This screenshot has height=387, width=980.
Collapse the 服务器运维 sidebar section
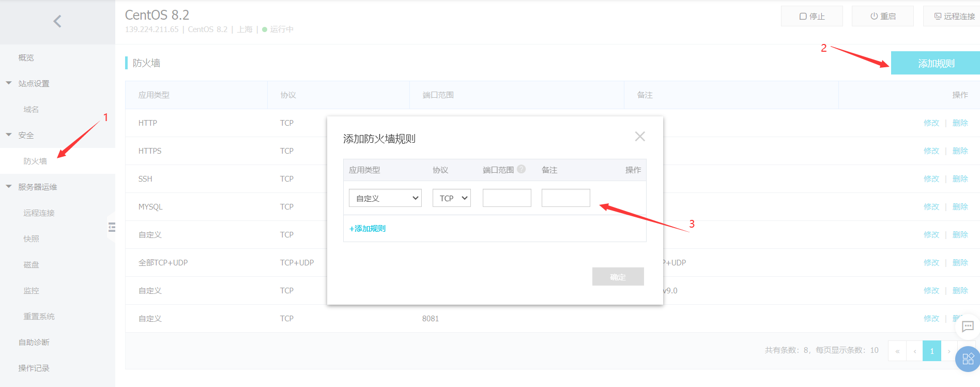point(9,187)
